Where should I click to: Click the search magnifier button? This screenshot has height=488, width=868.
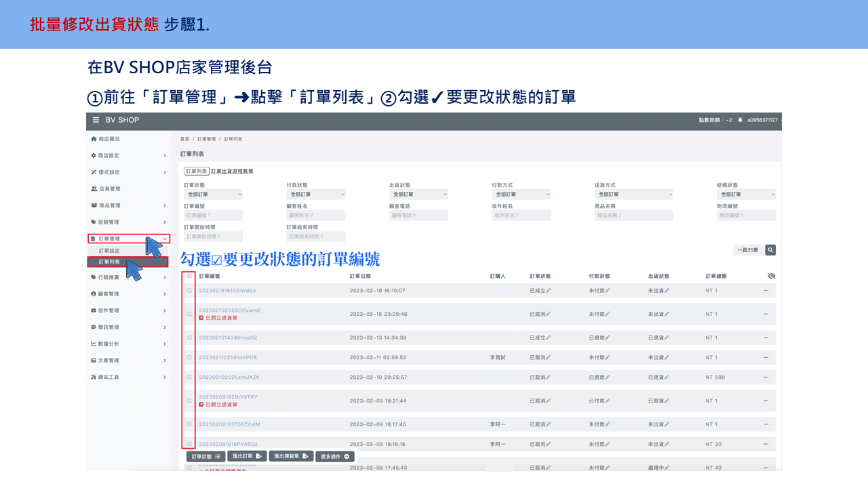coord(770,250)
